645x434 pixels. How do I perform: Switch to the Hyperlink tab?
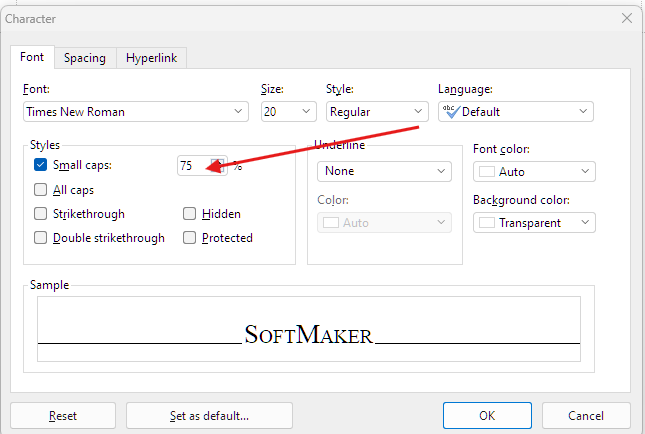[151, 58]
